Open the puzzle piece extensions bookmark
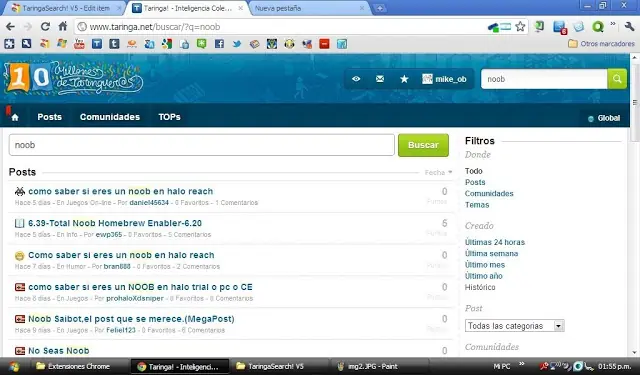The height and width of the screenshot is (375, 640). click(9, 44)
